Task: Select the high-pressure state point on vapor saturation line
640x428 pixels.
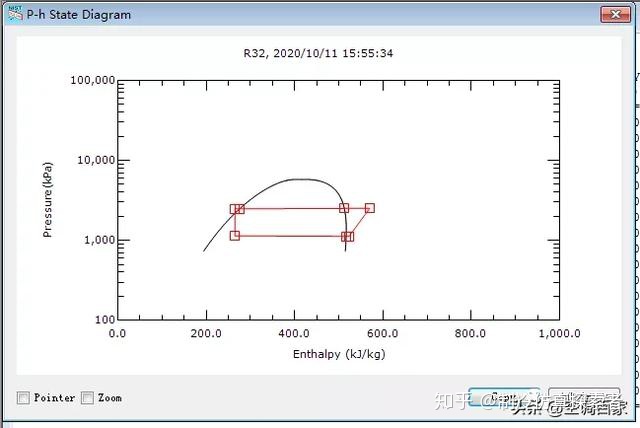Action: click(344, 208)
